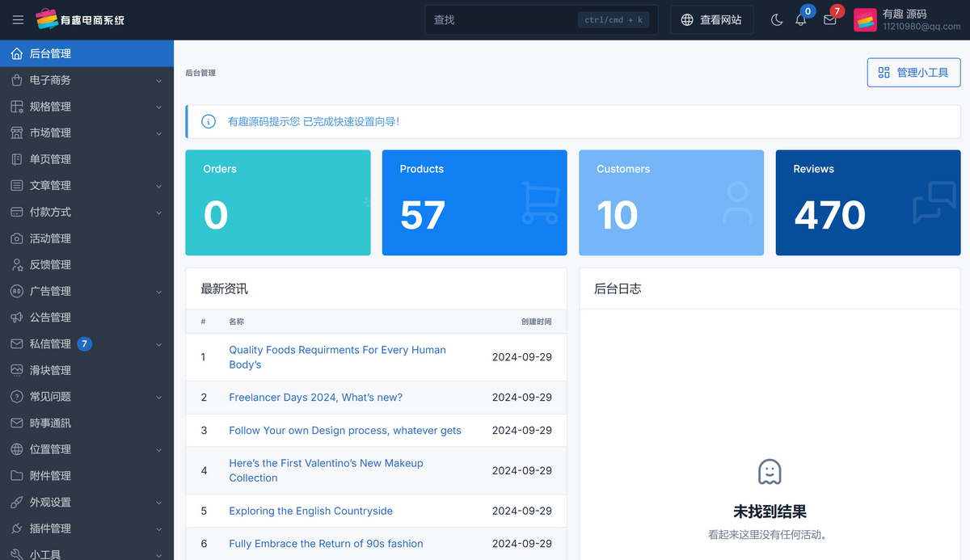Click the 后台管理 home icon

coord(17,53)
